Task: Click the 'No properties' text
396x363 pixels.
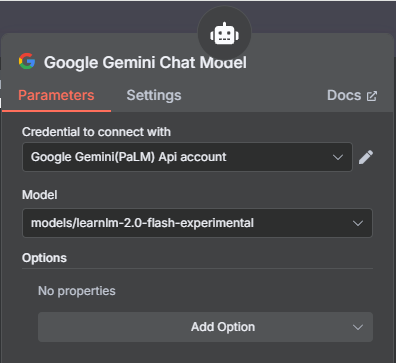Action: [x=77, y=291]
